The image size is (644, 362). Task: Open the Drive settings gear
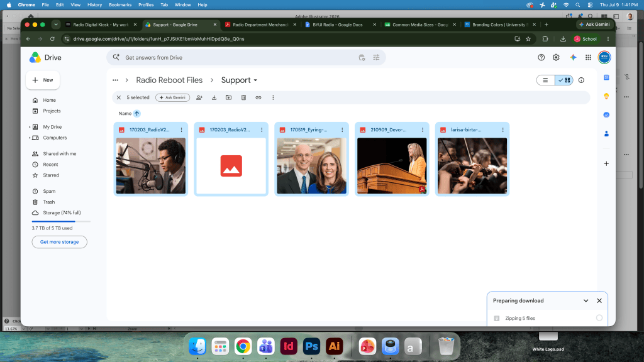tap(556, 57)
